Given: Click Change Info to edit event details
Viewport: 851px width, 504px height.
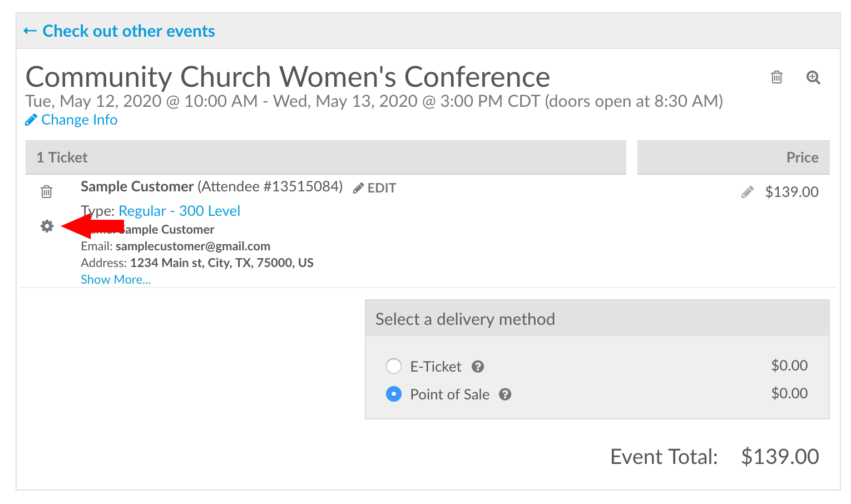Looking at the screenshot, I should [79, 119].
